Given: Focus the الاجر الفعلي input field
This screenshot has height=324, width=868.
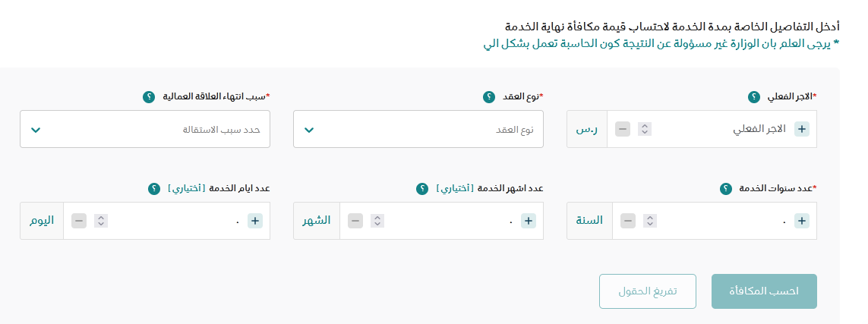Looking at the screenshot, I should [x=721, y=129].
